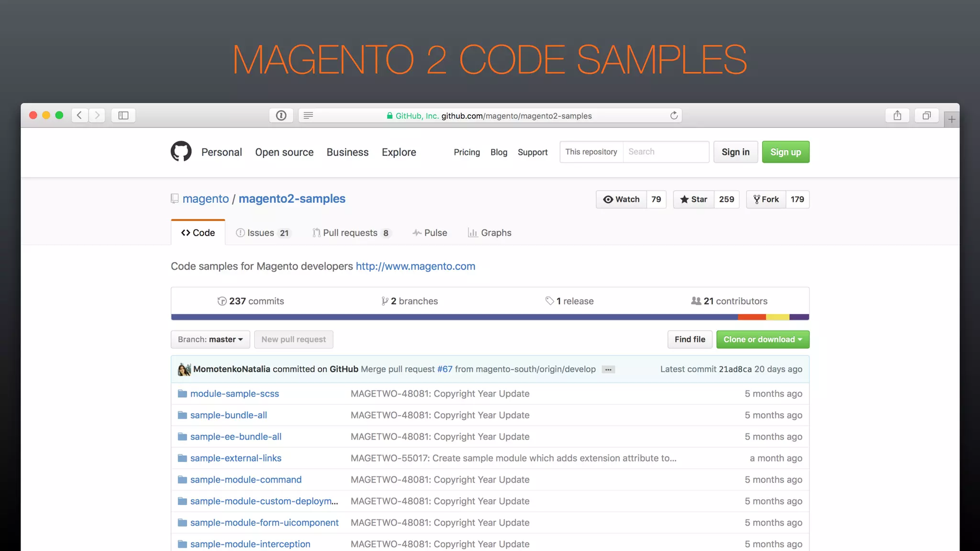
Task: Open the Support link
Action: click(533, 152)
